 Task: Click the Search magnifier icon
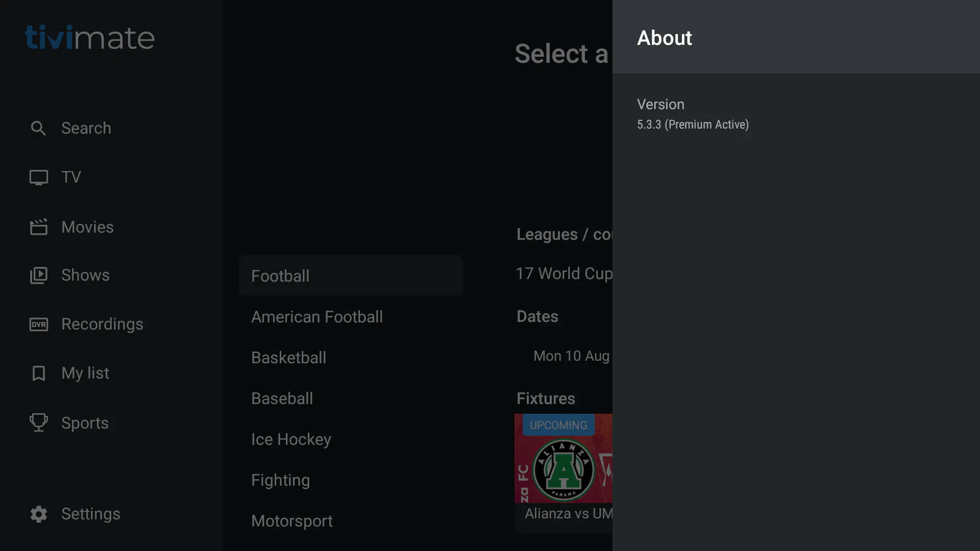(38, 128)
